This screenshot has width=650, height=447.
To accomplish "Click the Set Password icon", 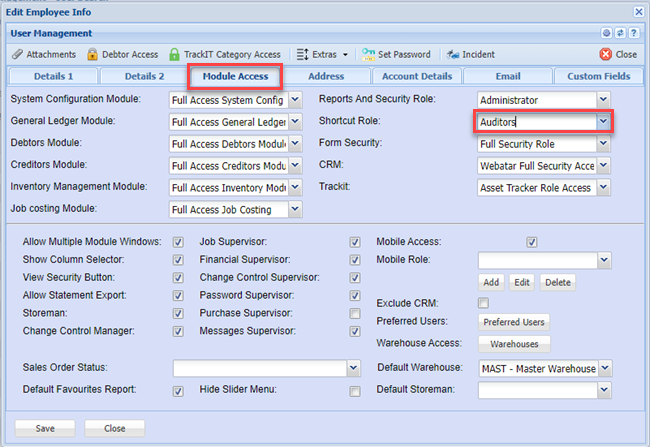I will point(368,54).
